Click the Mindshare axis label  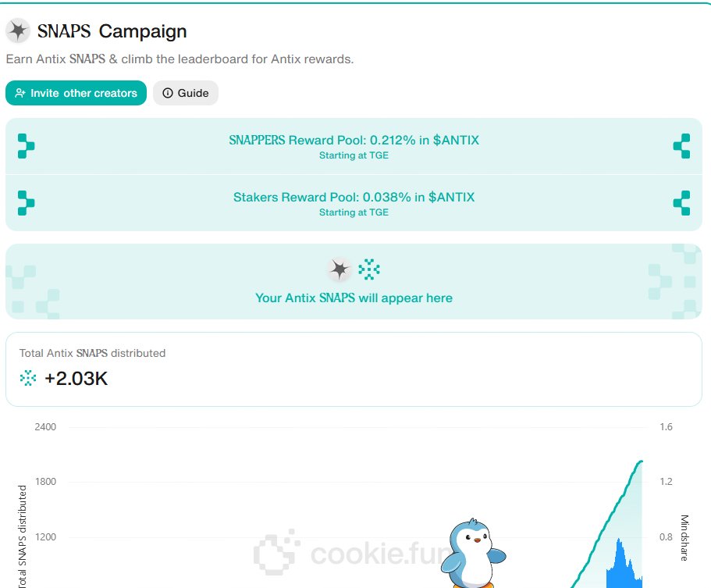point(684,537)
